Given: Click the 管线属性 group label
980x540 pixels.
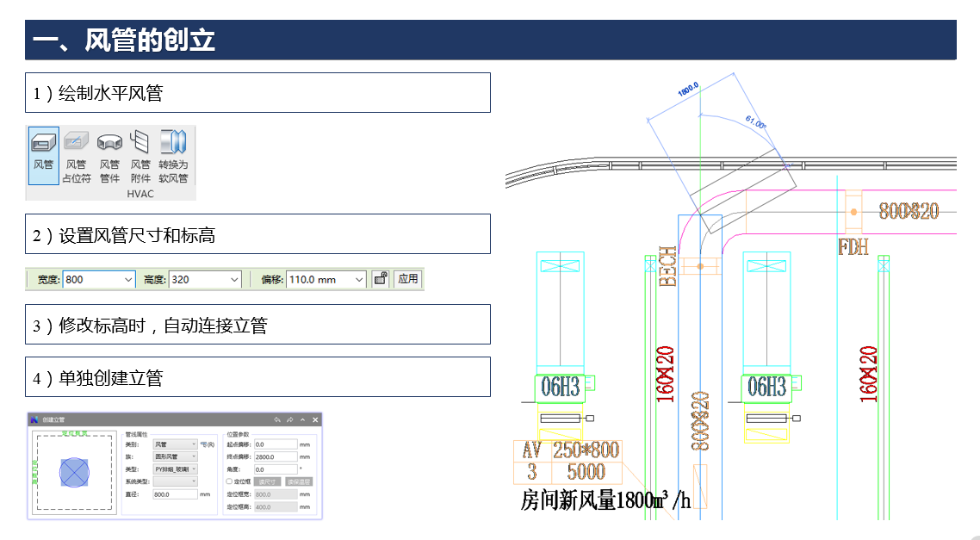Looking at the screenshot, I should [x=136, y=434].
